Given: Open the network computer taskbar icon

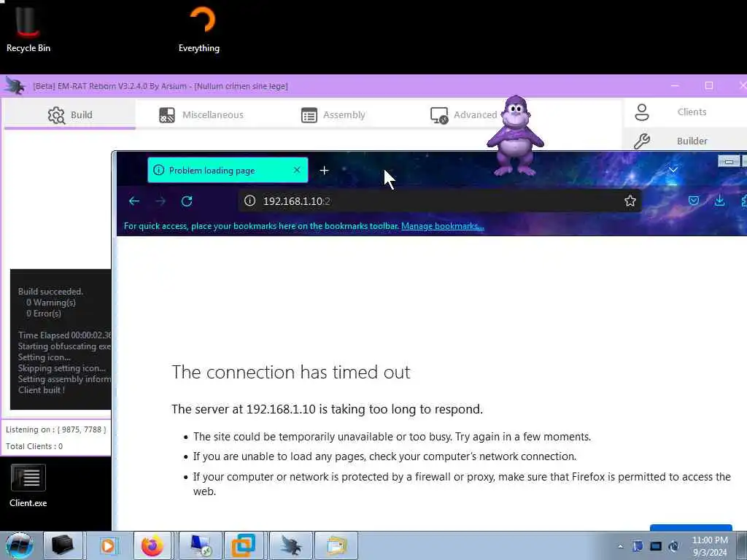Looking at the screenshot, I should click(x=200, y=545).
